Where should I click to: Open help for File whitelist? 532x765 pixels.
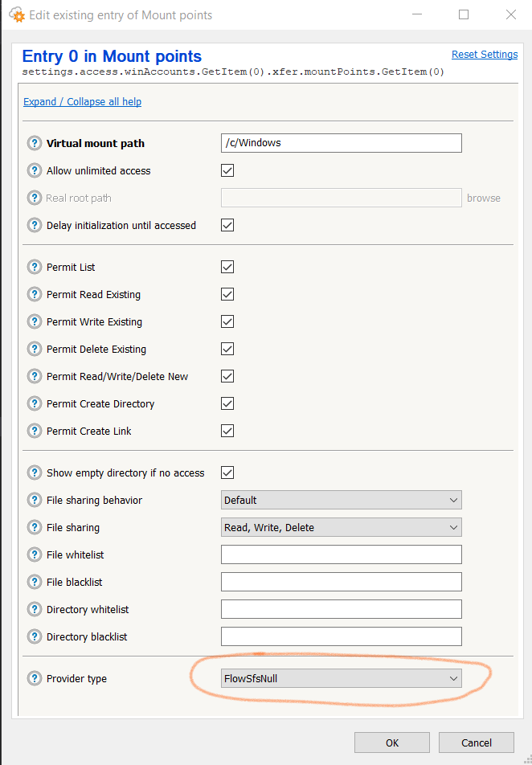(35, 554)
